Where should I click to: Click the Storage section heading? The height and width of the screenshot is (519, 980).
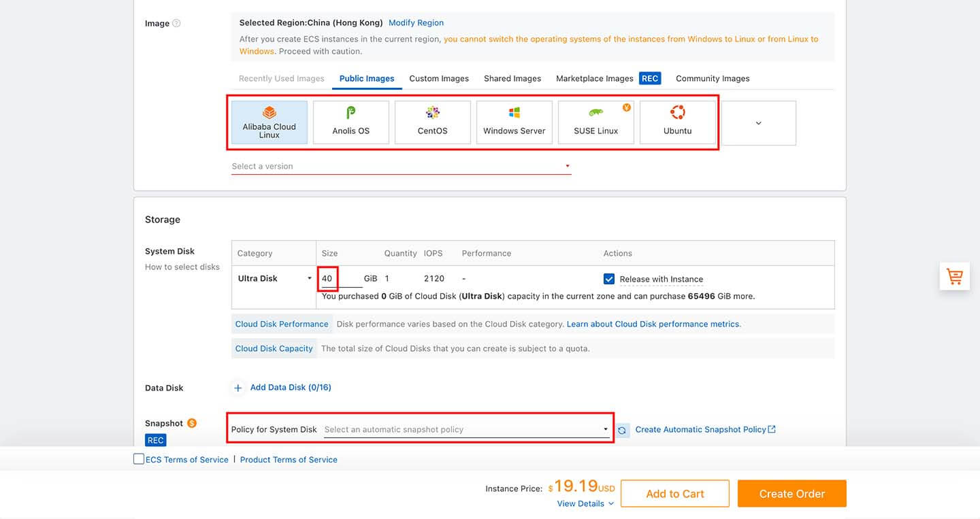(163, 220)
